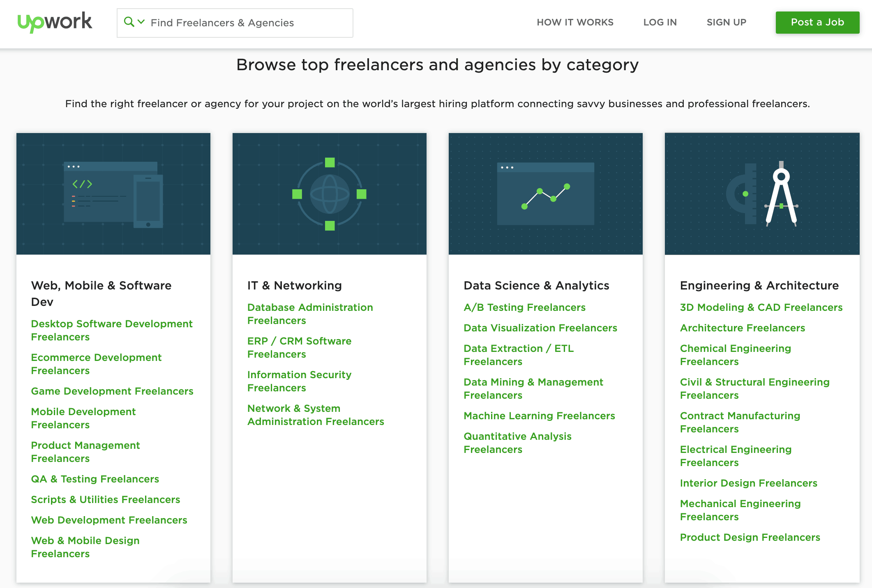Screen dimensions: 872x588
Task: Click Post a Job button
Action: pos(817,22)
